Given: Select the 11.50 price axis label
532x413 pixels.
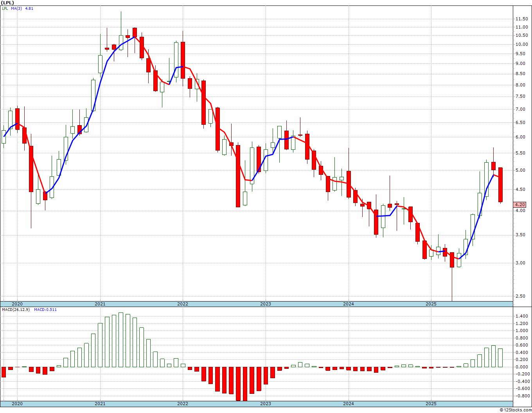Looking at the screenshot, I should pyautogui.click(x=521, y=19).
